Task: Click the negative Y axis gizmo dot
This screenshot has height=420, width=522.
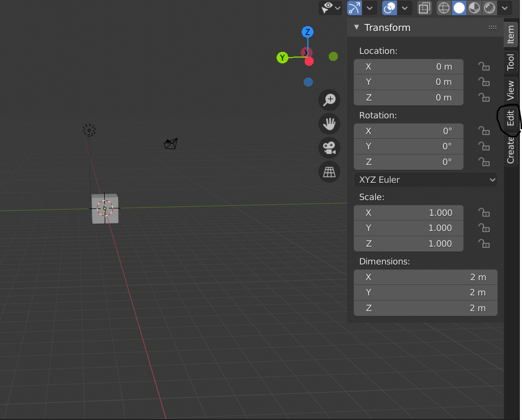Action: [x=333, y=57]
